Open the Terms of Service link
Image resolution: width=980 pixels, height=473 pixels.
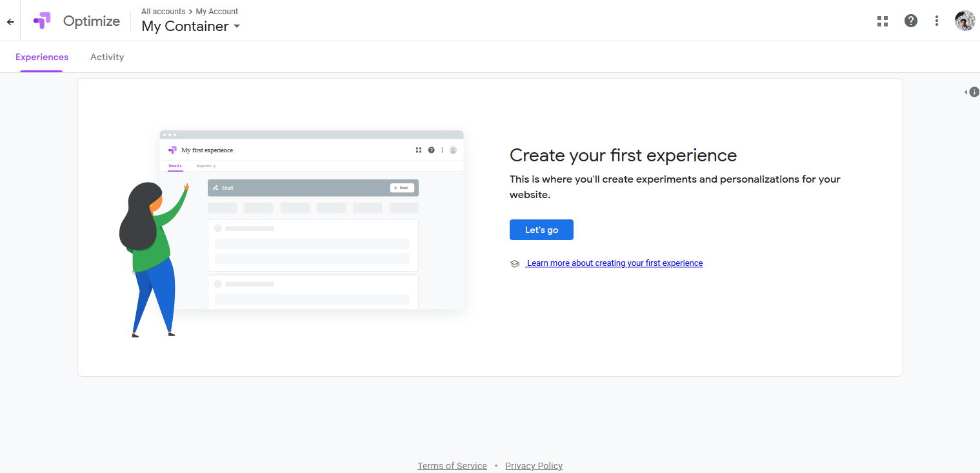tap(452, 466)
